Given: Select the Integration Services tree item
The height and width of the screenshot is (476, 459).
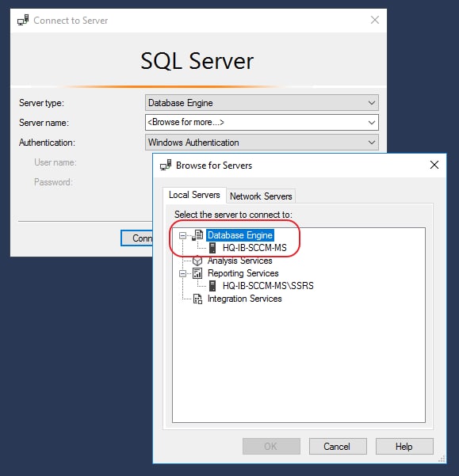Looking at the screenshot, I should pyautogui.click(x=244, y=299).
